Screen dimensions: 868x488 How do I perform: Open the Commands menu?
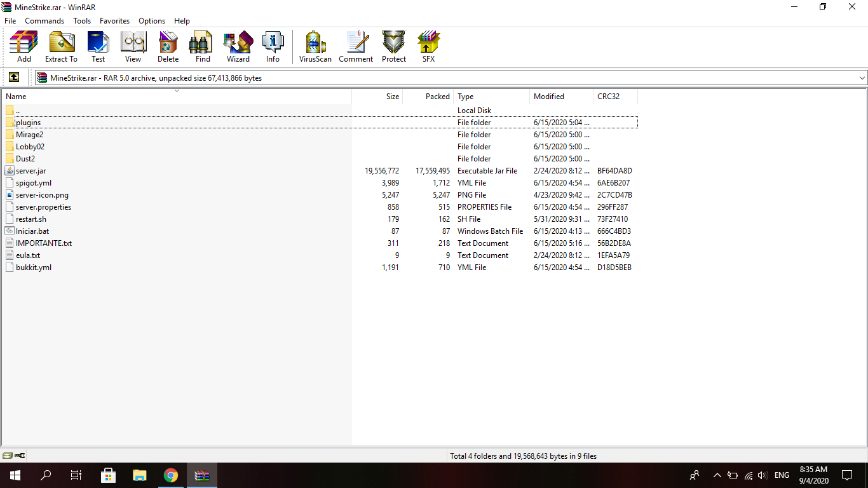pos(44,21)
